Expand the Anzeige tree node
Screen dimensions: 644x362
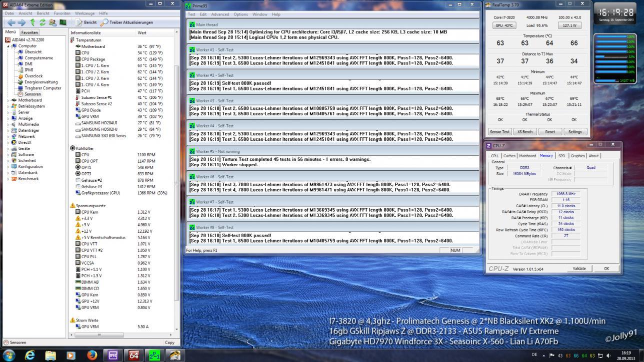click(x=8, y=118)
